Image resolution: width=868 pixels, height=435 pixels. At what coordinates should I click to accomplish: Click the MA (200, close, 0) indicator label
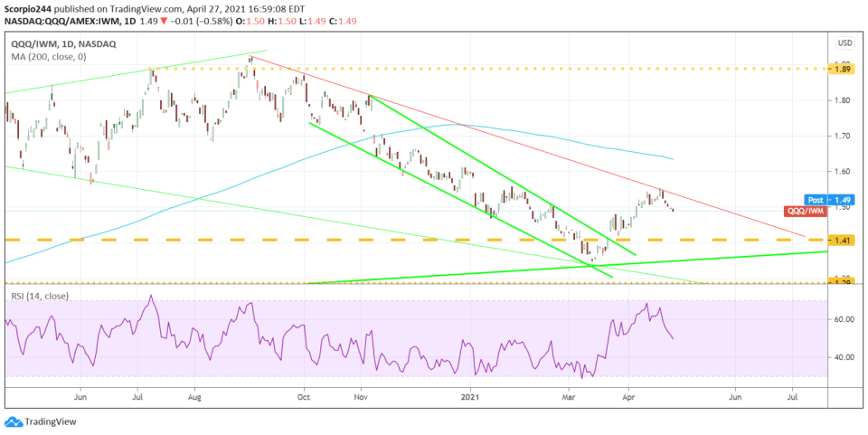(48, 57)
